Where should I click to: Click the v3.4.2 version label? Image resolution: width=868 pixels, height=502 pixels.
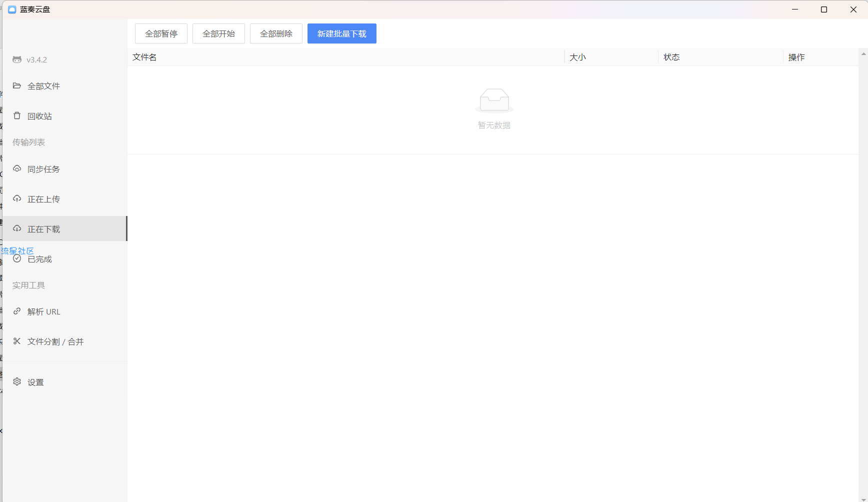pyautogui.click(x=36, y=59)
